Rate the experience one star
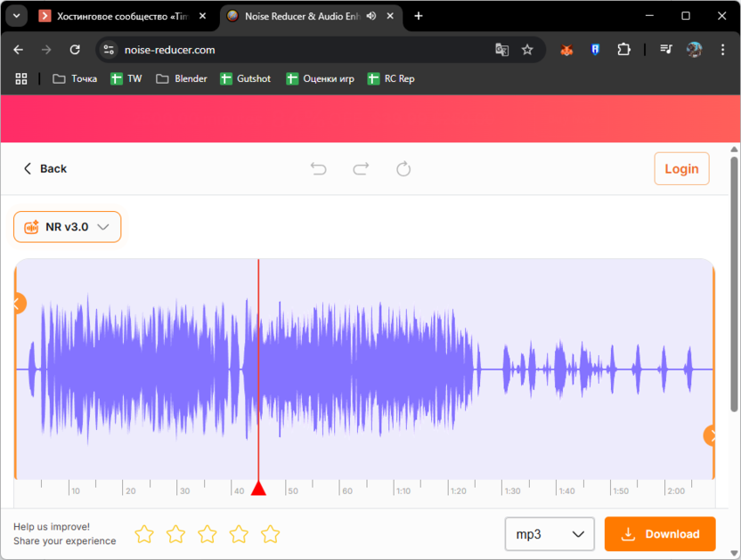This screenshot has width=741, height=560. click(x=144, y=534)
